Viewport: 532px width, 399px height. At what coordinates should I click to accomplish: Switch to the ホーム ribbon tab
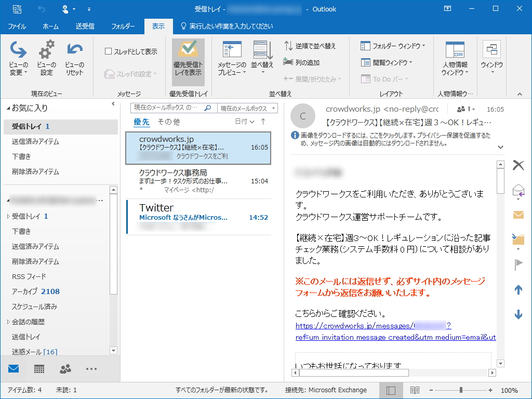50,25
